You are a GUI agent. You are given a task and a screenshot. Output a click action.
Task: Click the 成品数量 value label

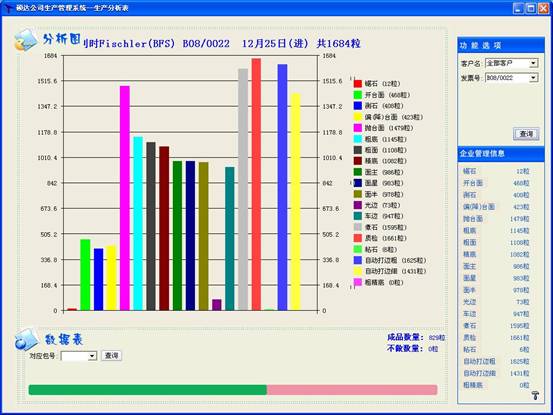pos(437,338)
